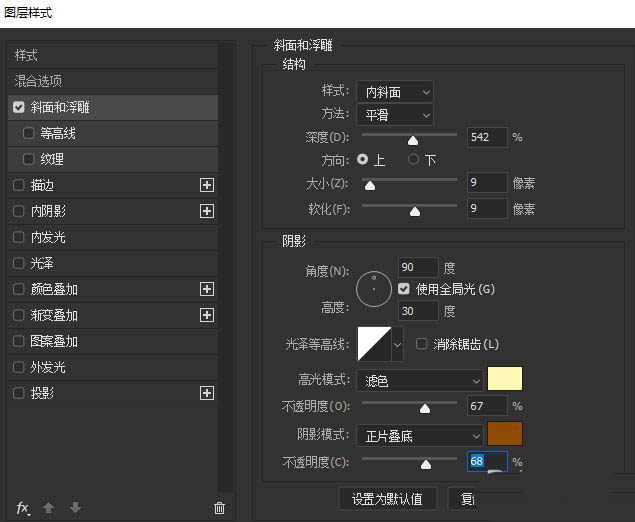Add another 内阴影 effect with plus icon

click(x=207, y=211)
